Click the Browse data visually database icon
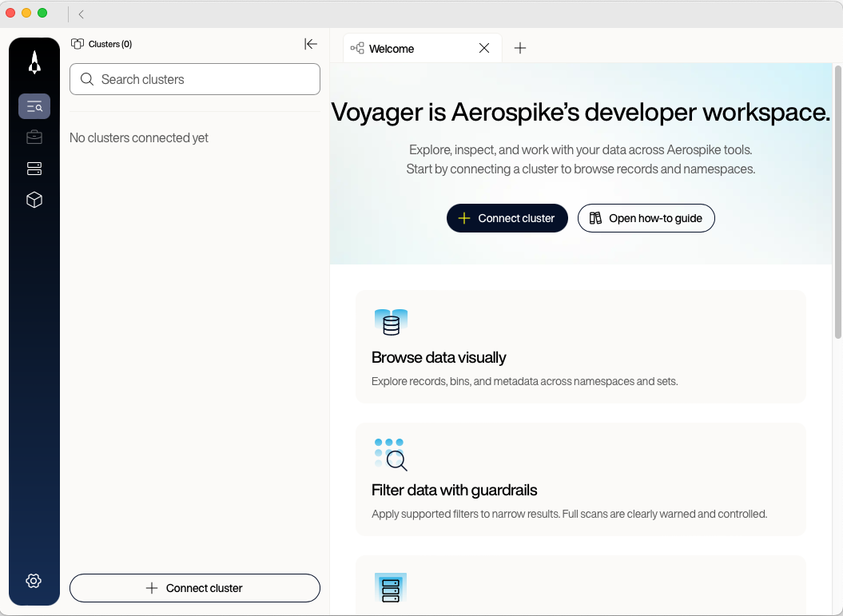 (x=391, y=323)
